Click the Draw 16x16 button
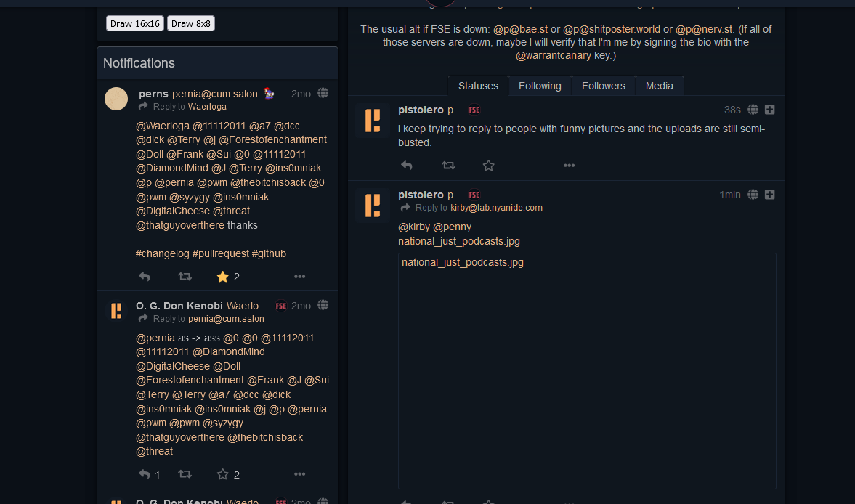 tap(135, 23)
